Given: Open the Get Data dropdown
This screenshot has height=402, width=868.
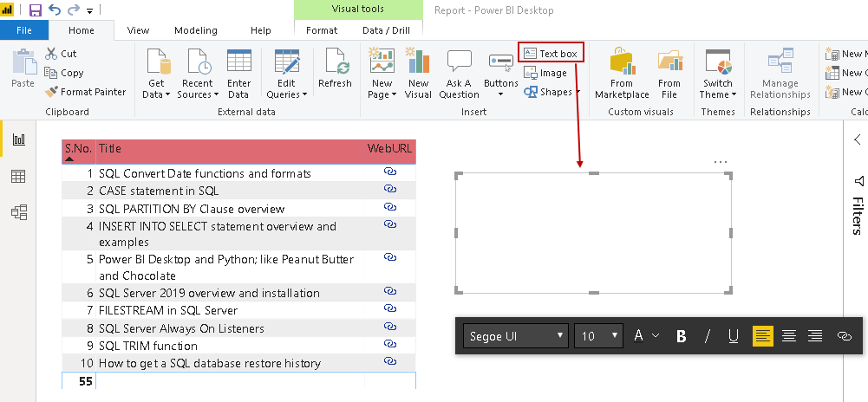Looking at the screenshot, I should point(156,74).
